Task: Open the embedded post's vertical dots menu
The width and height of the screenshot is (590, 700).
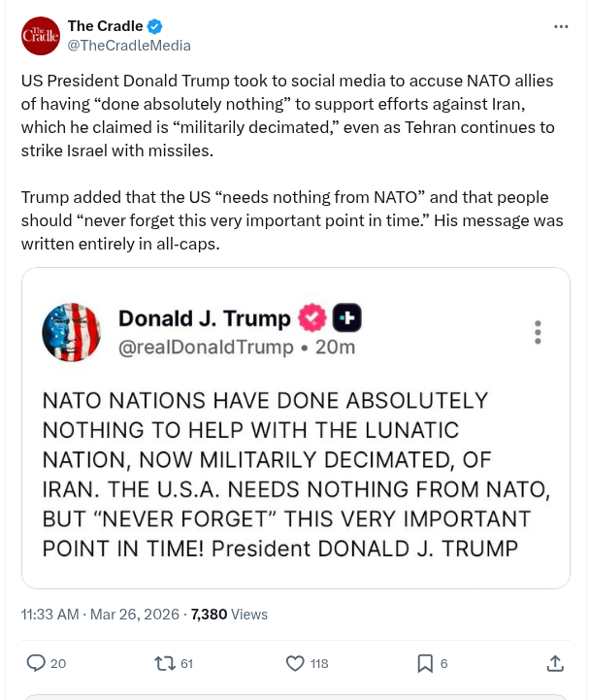Action: pyautogui.click(x=538, y=332)
